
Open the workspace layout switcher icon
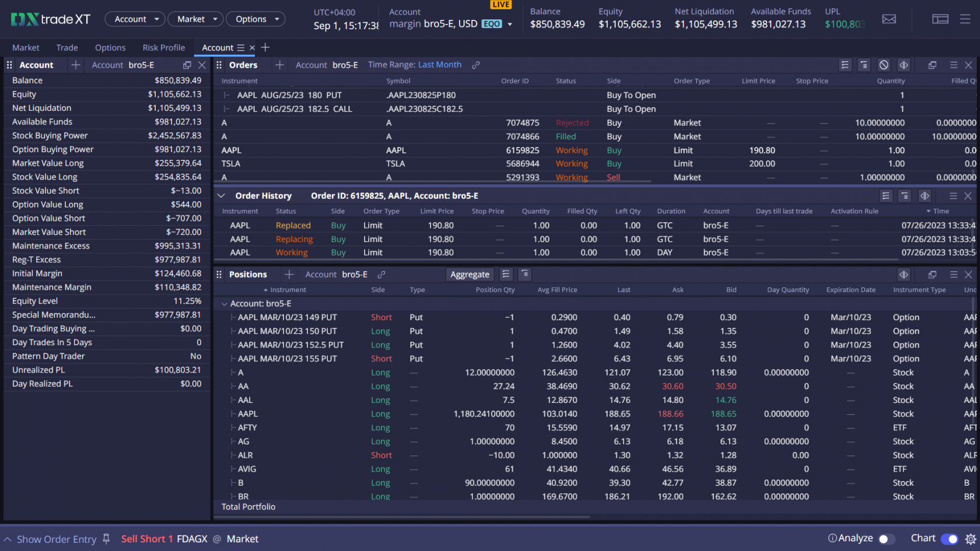[940, 19]
